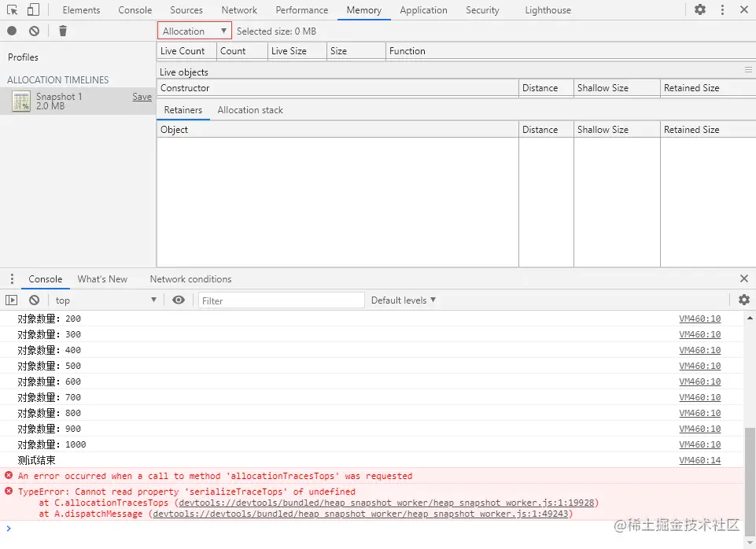Open the What's New drawer tab
Viewport: 756px width, 549px height.
click(102, 278)
